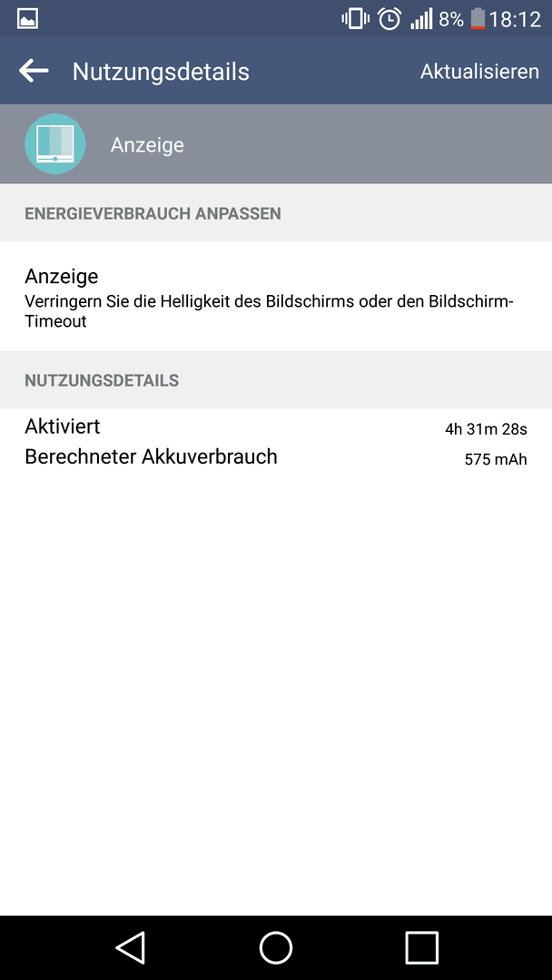
Task: Tap the 4h 31m 28s duration value
Action: tap(486, 428)
